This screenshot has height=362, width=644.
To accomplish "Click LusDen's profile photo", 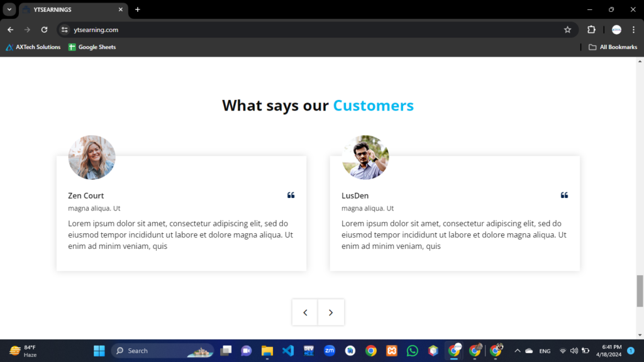I will point(365,157).
